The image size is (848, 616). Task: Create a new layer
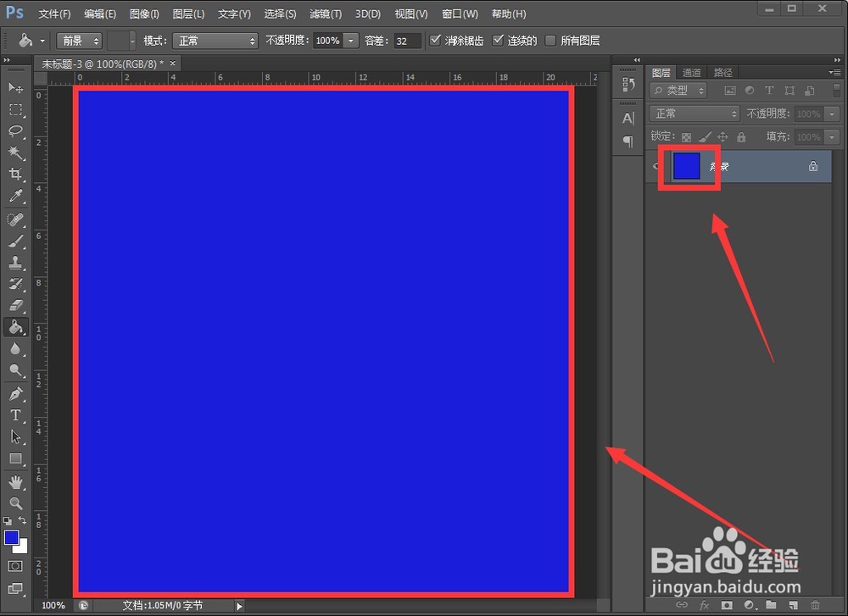pos(794,605)
